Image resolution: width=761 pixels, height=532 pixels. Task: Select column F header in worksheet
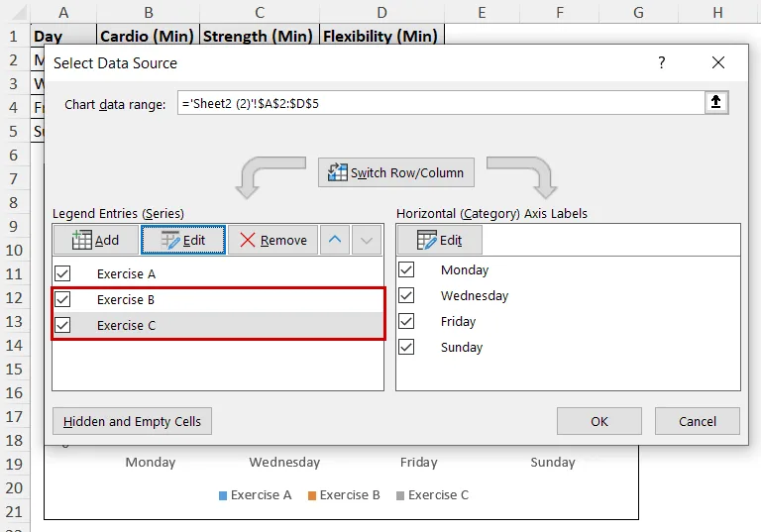point(560,12)
